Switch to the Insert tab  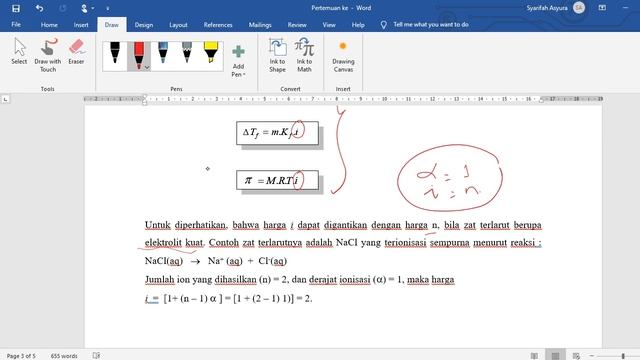click(81, 24)
